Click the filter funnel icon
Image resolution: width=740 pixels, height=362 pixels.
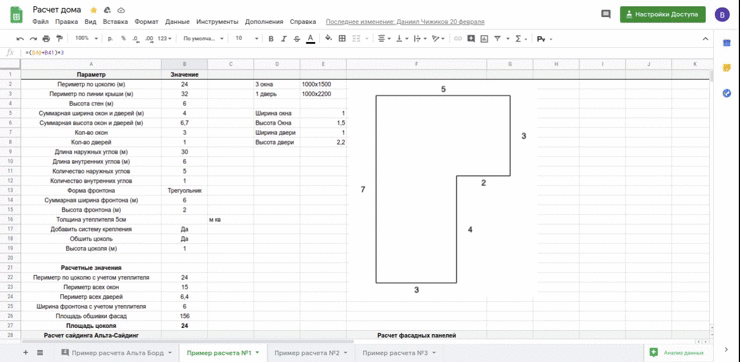[x=497, y=39]
